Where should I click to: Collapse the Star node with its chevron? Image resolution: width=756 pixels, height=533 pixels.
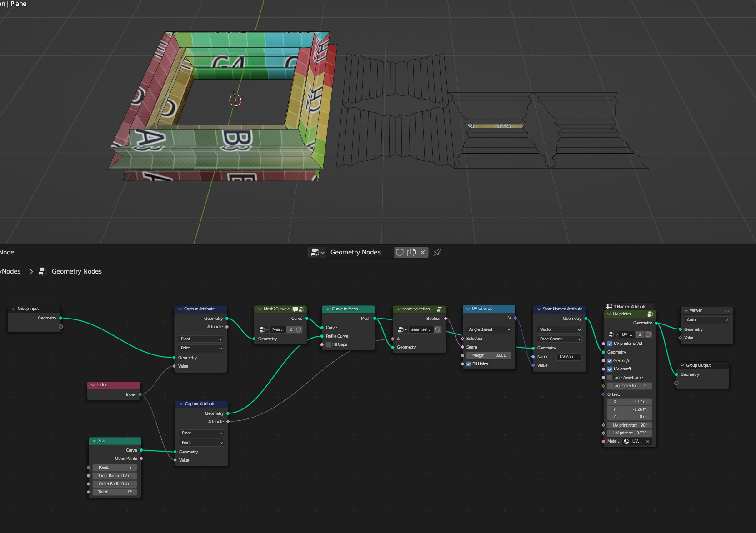coord(94,441)
